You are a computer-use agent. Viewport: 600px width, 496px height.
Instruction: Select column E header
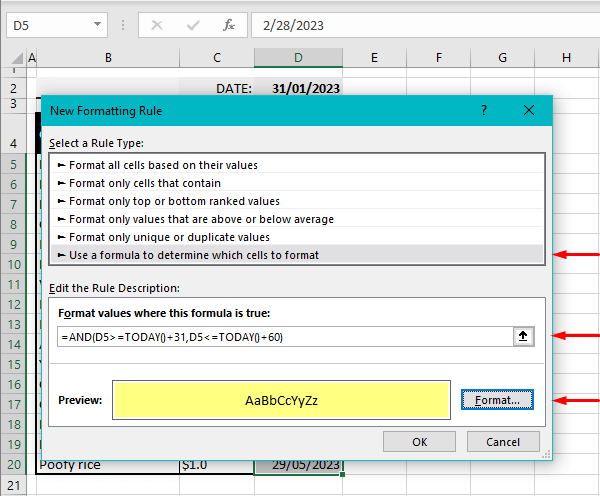pyautogui.click(x=374, y=58)
